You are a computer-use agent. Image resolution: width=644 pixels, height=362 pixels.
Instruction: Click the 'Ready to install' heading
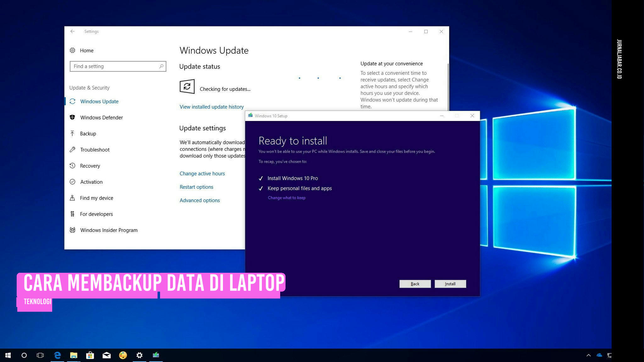pos(293,141)
